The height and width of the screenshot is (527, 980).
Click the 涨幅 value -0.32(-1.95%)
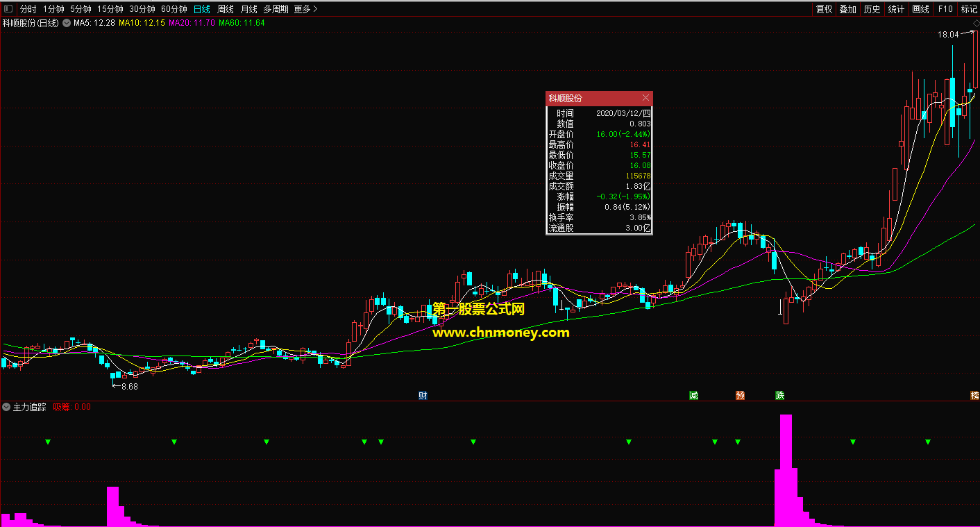click(x=623, y=196)
